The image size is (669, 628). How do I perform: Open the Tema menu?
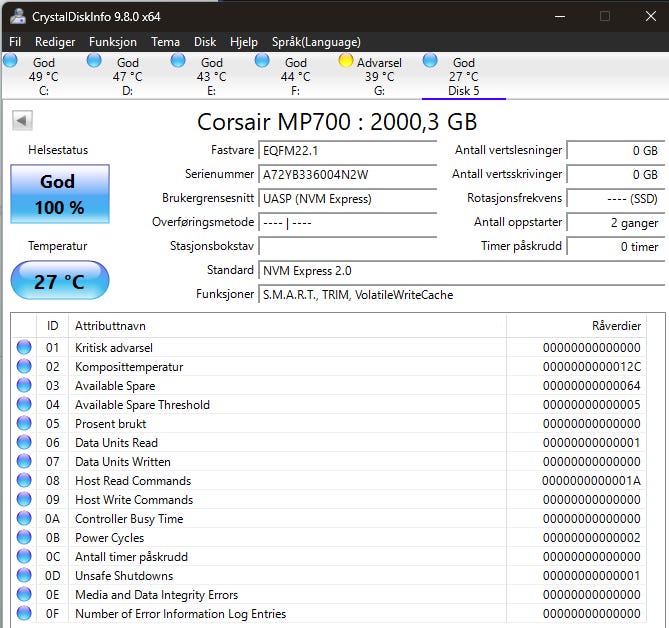165,42
